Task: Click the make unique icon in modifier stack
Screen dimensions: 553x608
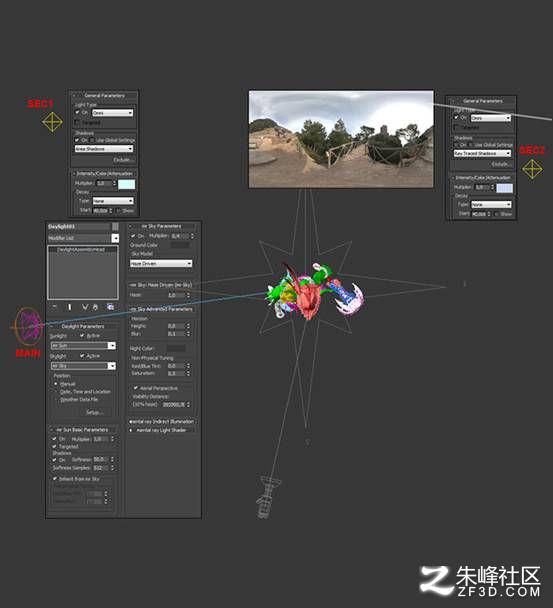Action: pos(85,307)
